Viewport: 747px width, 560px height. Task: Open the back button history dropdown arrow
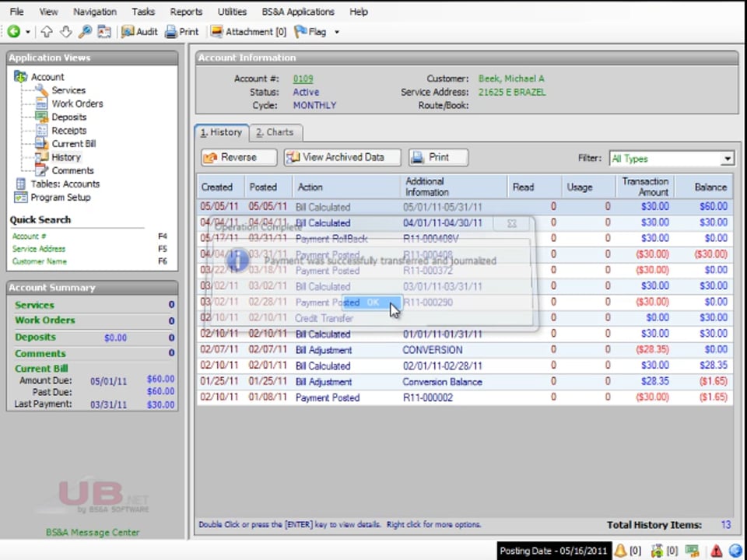tap(28, 32)
